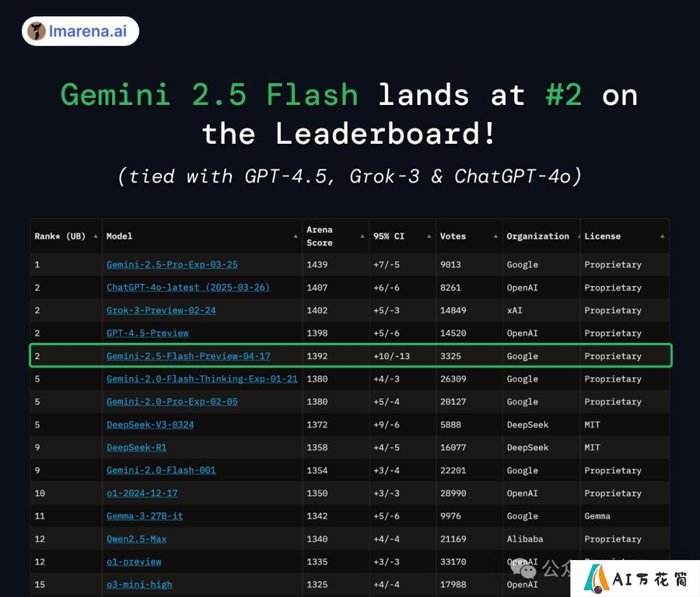
Task: Select votes value 33170
Action: tap(453, 562)
